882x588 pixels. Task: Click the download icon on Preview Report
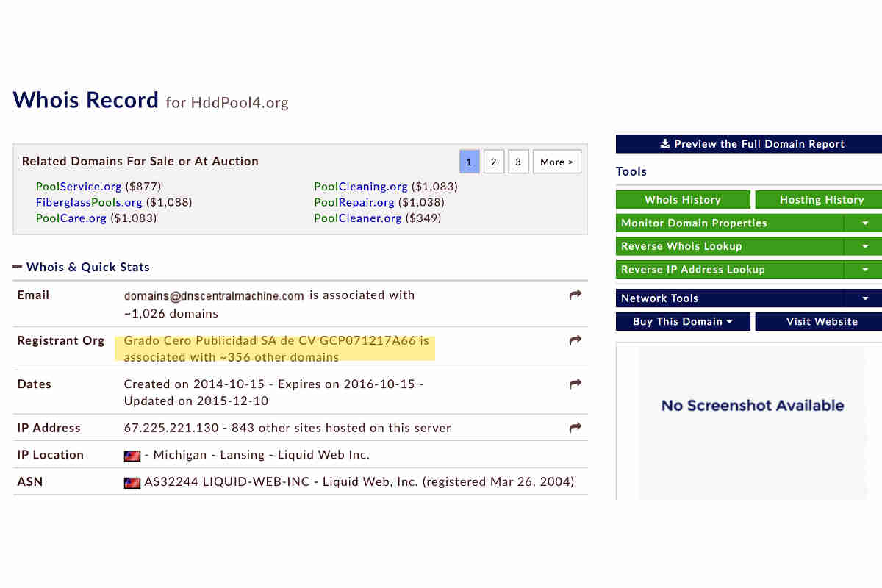665,144
